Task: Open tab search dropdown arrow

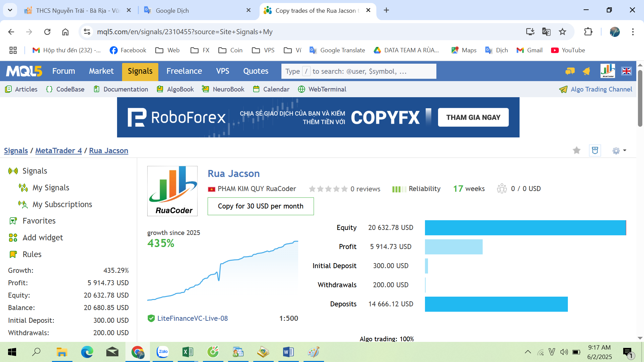Action: pos(10,10)
